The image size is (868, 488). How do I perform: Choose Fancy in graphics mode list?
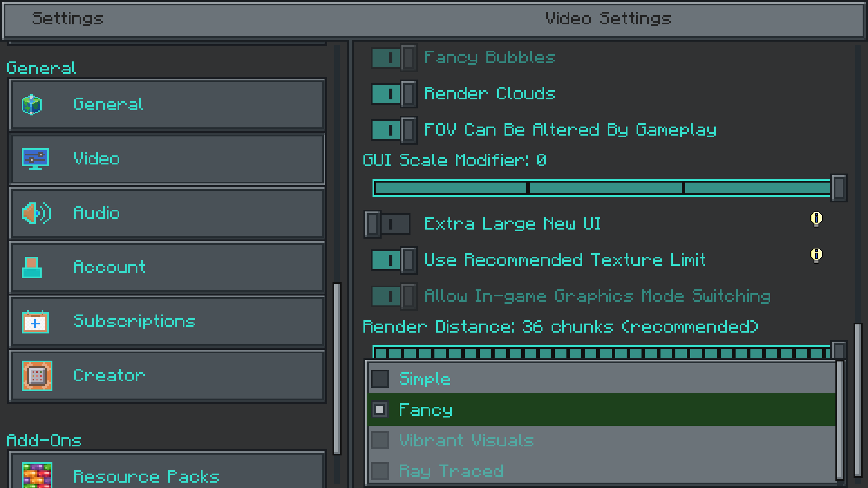425,410
